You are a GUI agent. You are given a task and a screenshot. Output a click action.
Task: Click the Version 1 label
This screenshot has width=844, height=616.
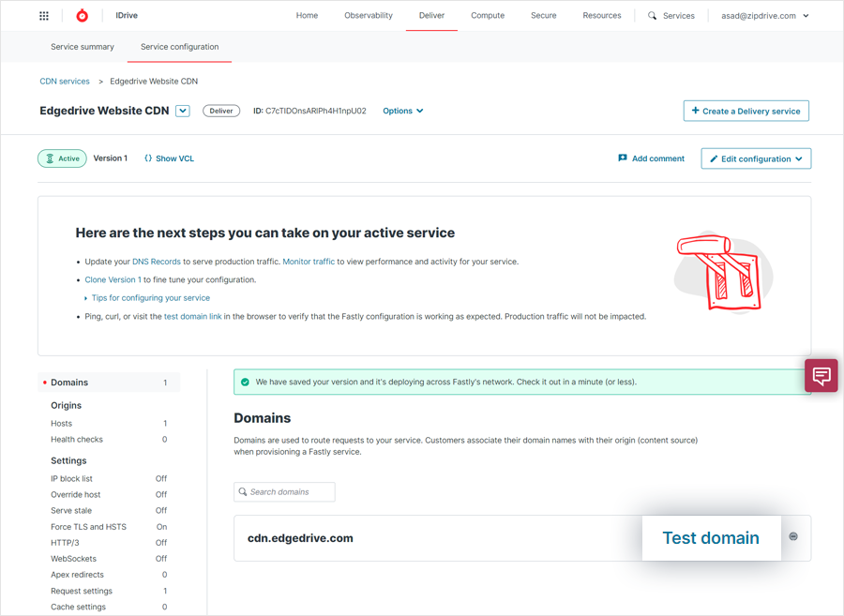111,158
